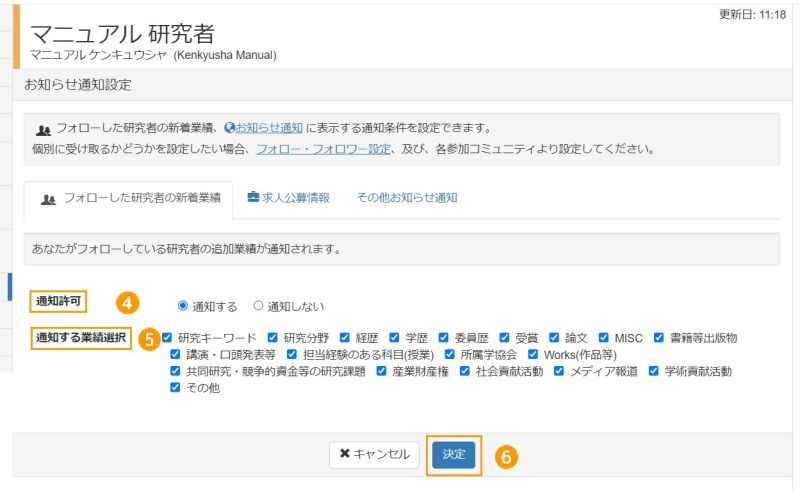Select the 通知する radio button
The height and width of the screenshot is (491, 800).
[x=183, y=305]
